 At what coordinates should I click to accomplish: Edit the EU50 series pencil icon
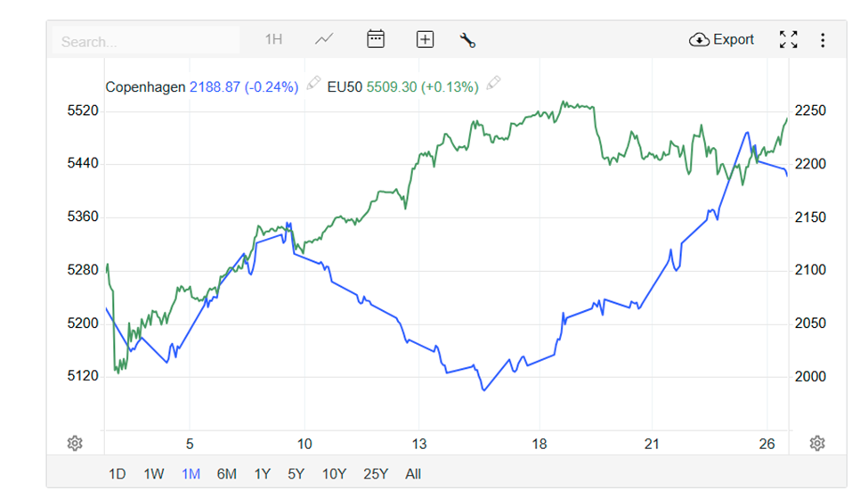tap(493, 84)
